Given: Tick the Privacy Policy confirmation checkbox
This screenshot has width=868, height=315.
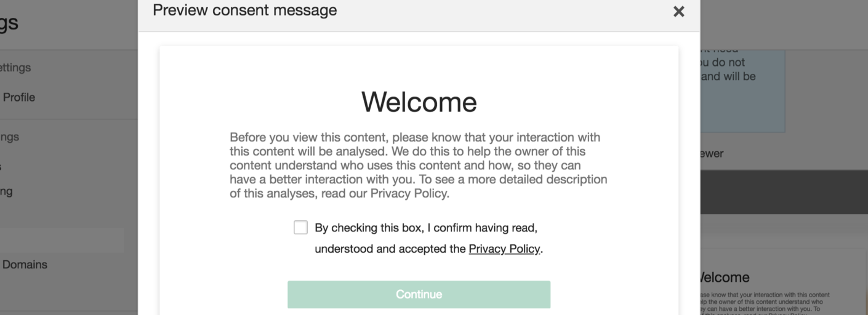Looking at the screenshot, I should (300, 228).
